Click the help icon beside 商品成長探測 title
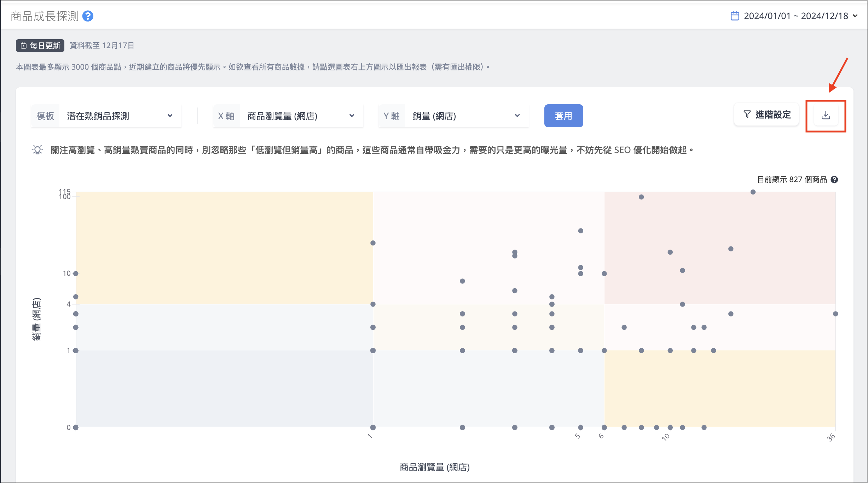868x483 pixels. pos(88,16)
